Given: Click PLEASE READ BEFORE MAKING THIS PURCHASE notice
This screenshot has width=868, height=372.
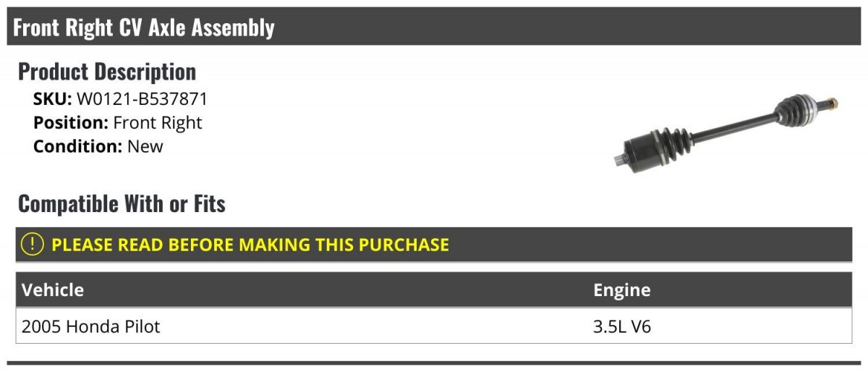Looking at the screenshot, I should pos(250,245).
